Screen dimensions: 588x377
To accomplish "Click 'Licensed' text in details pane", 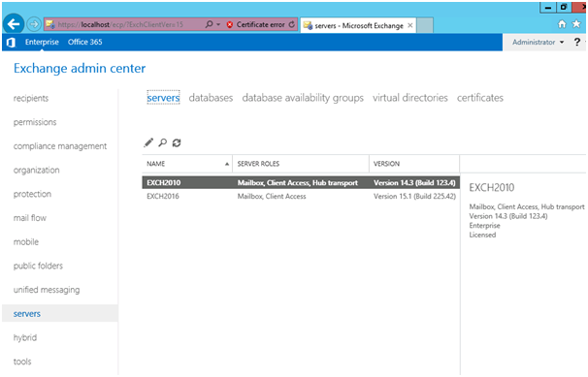I will tap(482, 235).
